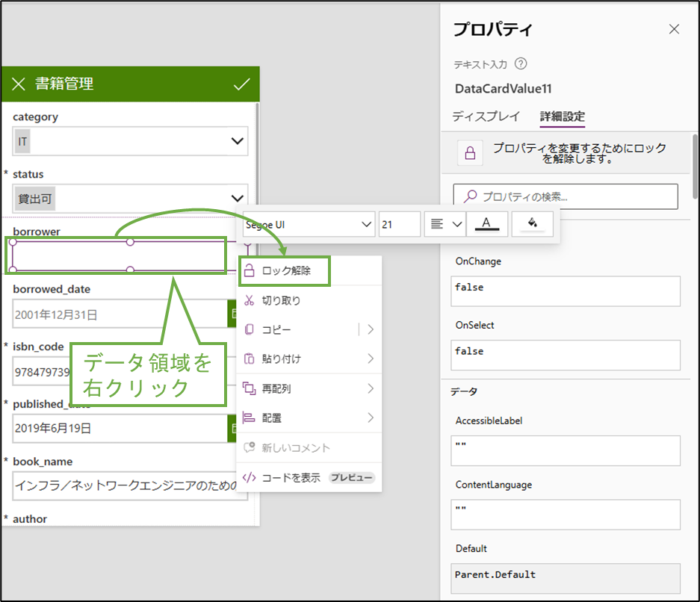This screenshot has width=700, height=602.
Task: Open the Segoe UI font dropdown
Action: pos(309,225)
